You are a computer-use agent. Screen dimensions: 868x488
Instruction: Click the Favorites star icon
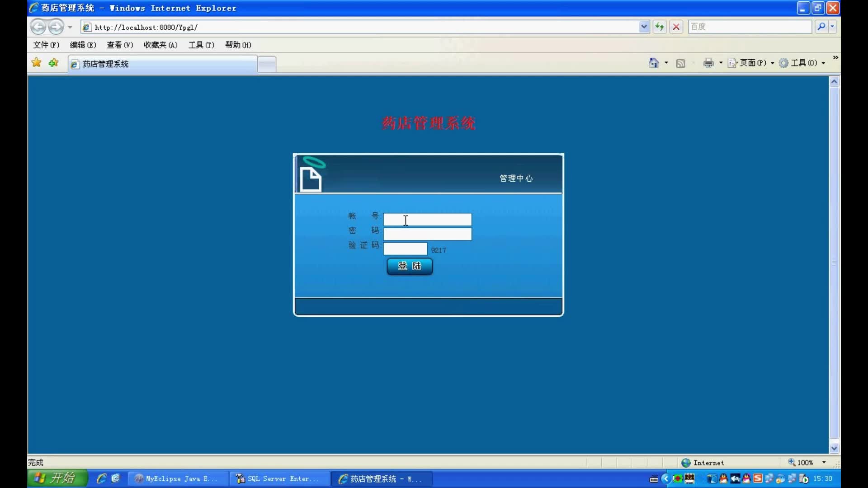37,63
